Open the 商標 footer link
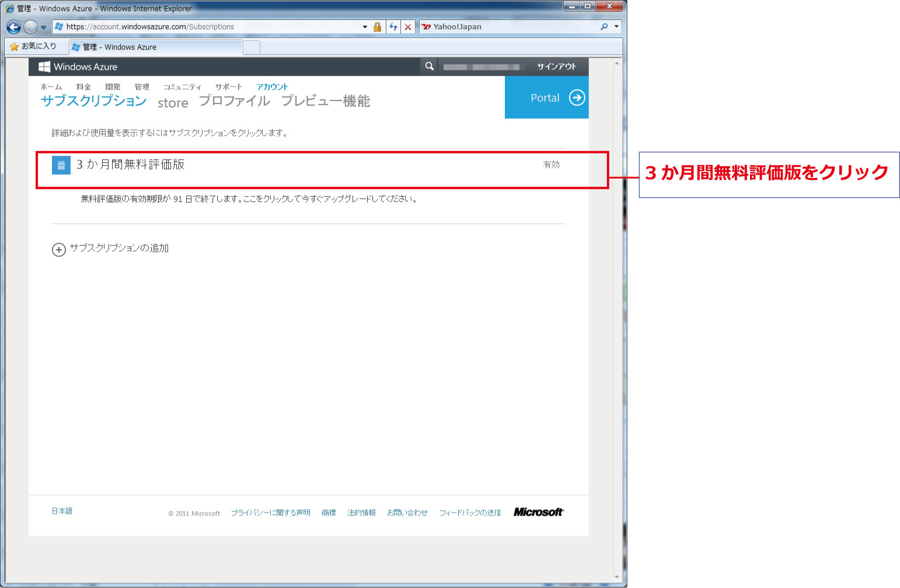Screen dimensions: 900x588 pos(329,513)
